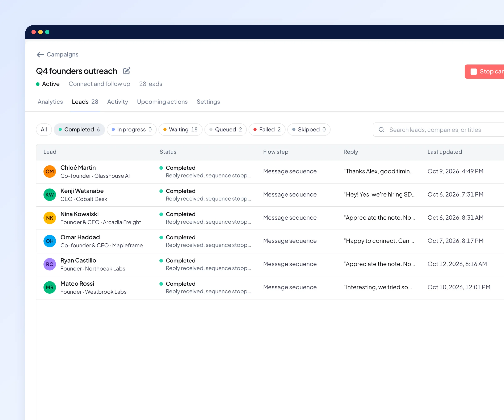Toggle the Completed 6 filter
Image resolution: width=504 pixels, height=420 pixels.
pyautogui.click(x=79, y=130)
